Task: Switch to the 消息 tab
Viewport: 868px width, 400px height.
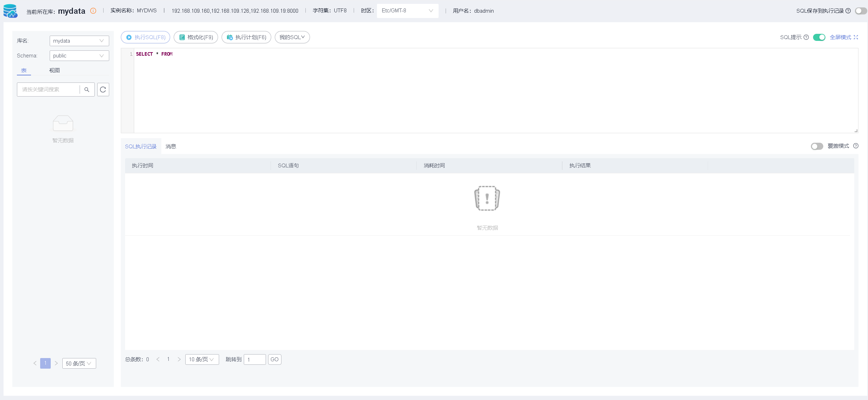Action: pos(170,146)
